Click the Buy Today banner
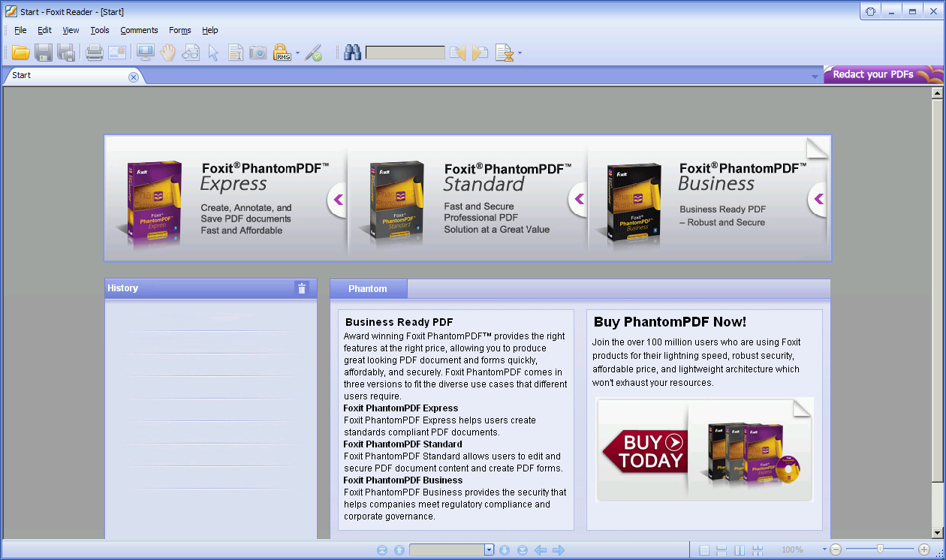 point(646,451)
